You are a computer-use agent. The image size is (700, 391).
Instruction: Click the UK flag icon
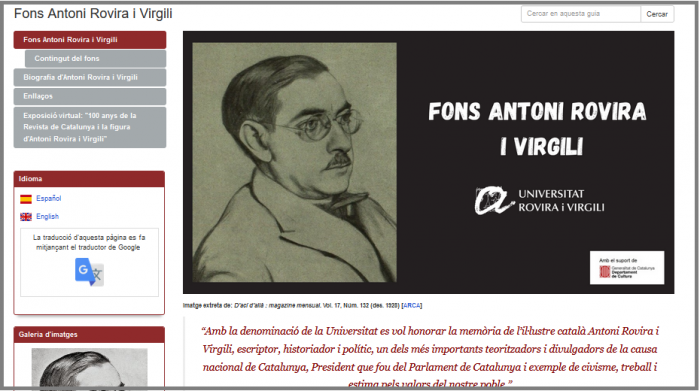(26, 216)
